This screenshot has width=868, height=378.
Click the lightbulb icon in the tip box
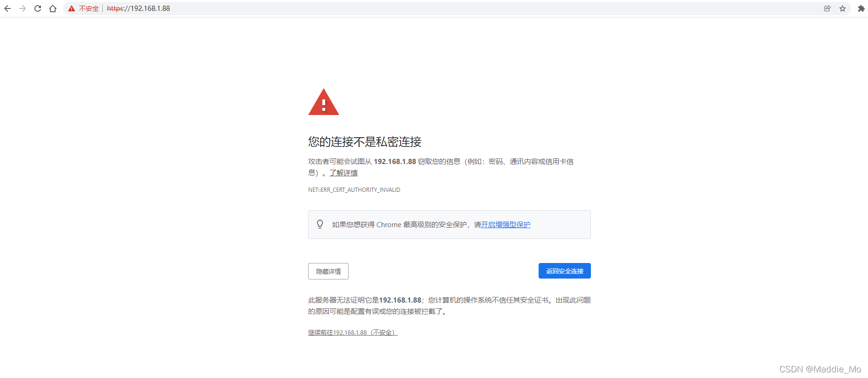pyautogui.click(x=320, y=224)
